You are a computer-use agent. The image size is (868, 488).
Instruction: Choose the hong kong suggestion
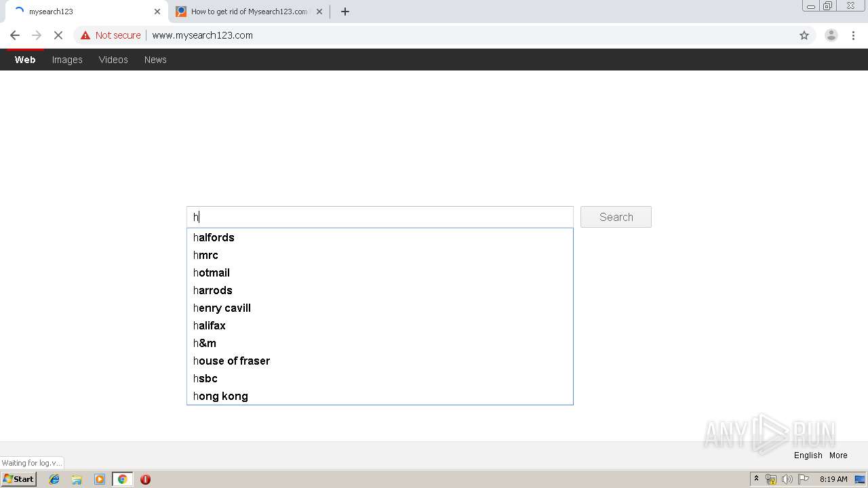pos(380,396)
